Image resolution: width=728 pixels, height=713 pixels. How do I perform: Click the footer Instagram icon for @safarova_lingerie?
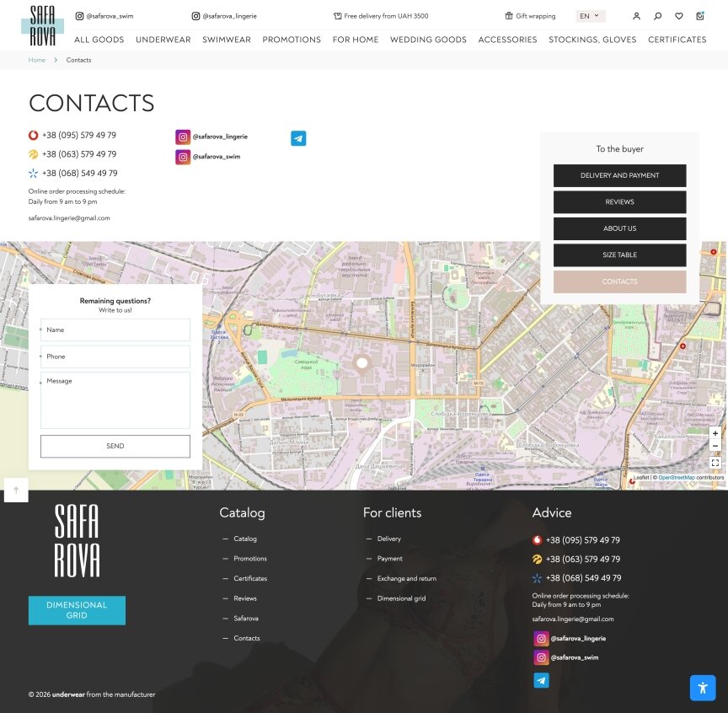pos(541,639)
